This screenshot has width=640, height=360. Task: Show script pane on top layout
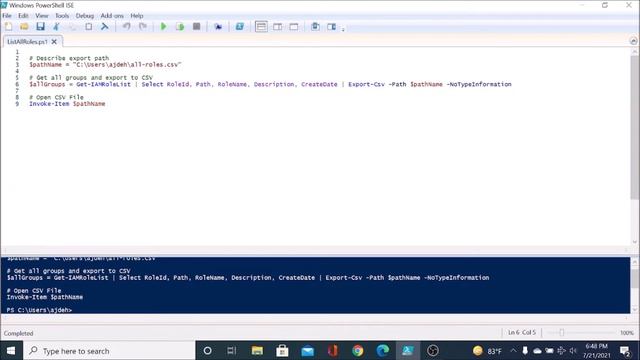click(261, 27)
